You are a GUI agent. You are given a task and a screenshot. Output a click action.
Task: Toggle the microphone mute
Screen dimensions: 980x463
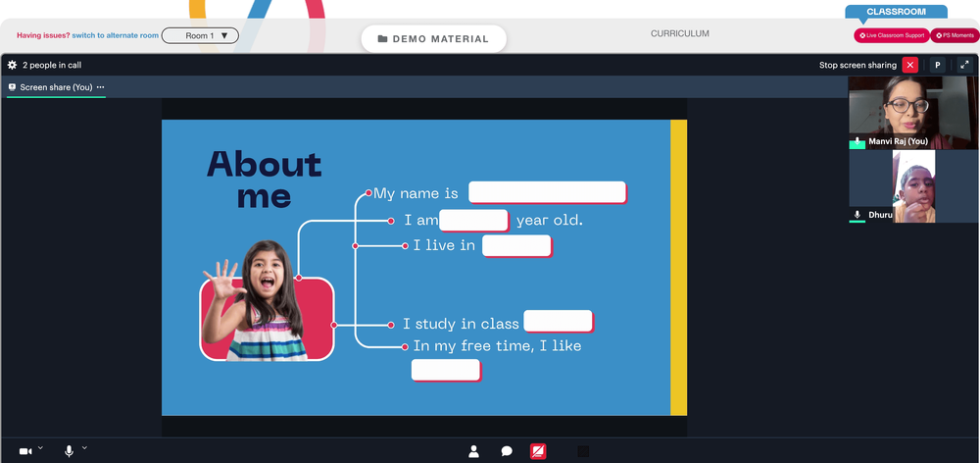69,451
